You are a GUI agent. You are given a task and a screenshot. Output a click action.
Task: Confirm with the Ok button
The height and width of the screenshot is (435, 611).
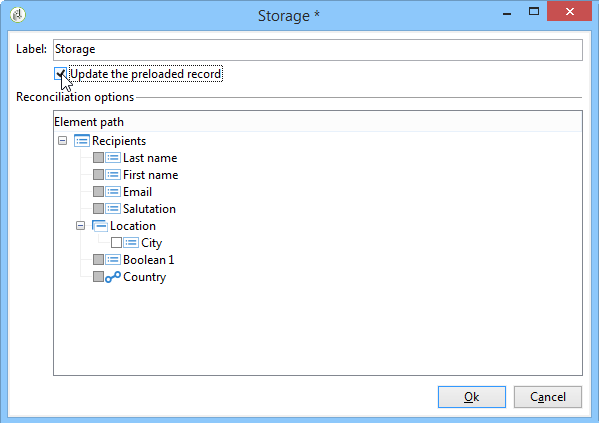pos(472,397)
